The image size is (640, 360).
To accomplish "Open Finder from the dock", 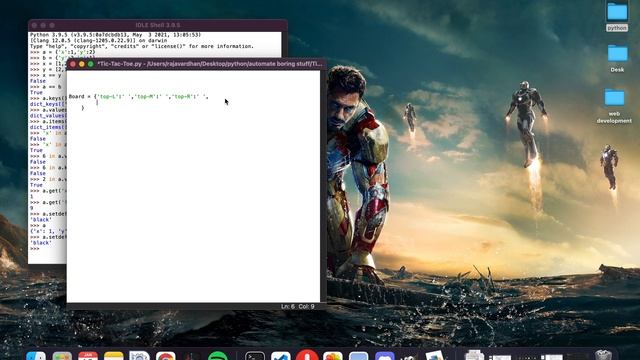I will click(36, 356).
